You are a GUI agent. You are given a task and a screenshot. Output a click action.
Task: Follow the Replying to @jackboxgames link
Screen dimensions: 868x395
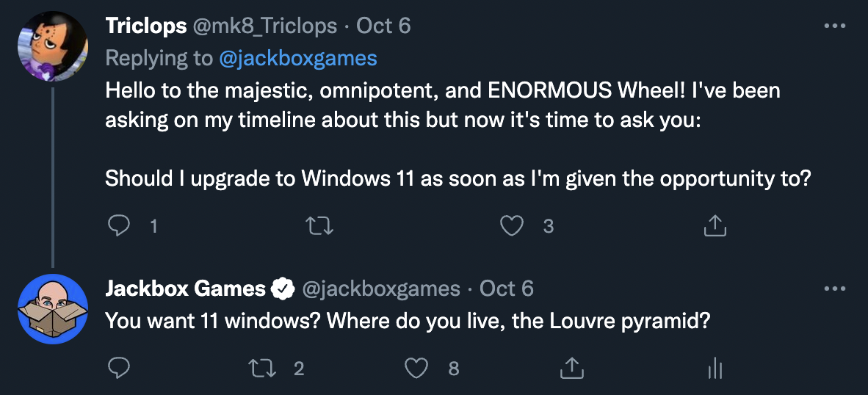click(298, 58)
